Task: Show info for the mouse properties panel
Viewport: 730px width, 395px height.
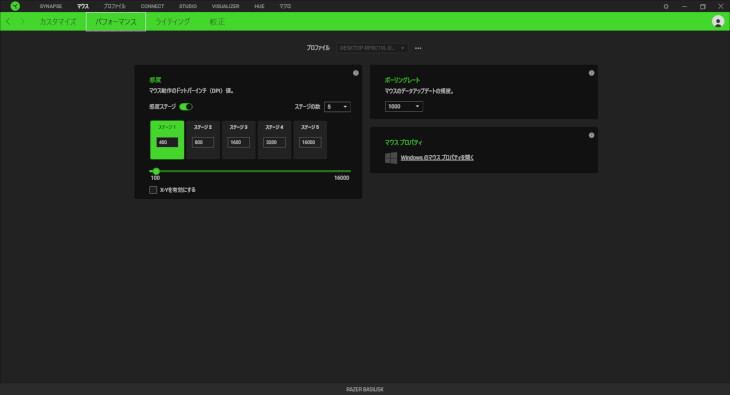Action: click(x=591, y=135)
